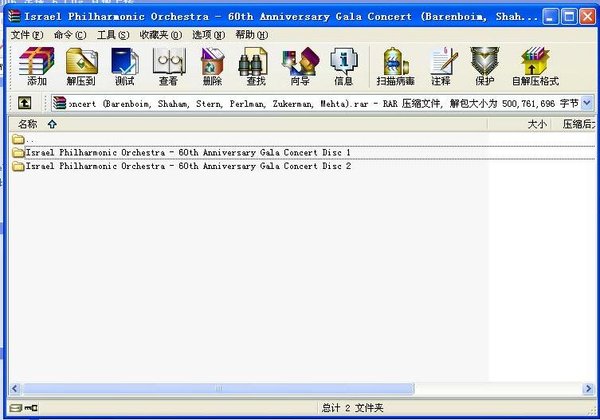Show archive Info (信息) icon
Image resolution: width=600 pixels, height=420 pixels.
343,66
